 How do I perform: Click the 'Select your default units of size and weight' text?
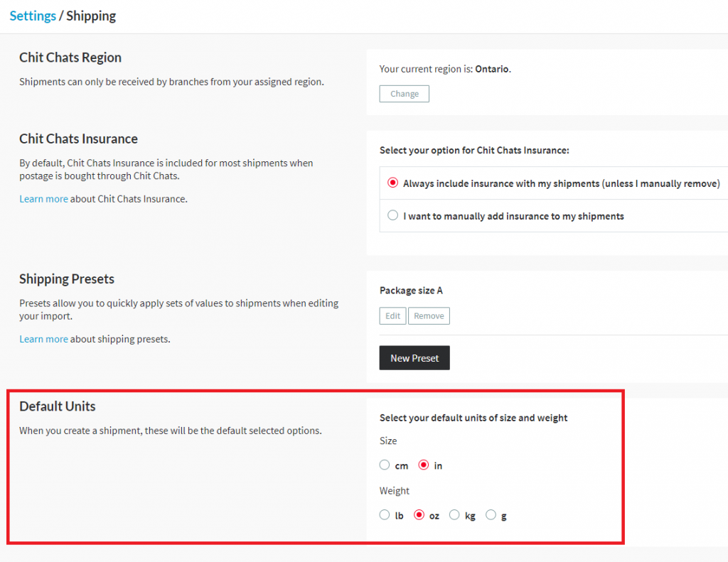coord(473,418)
